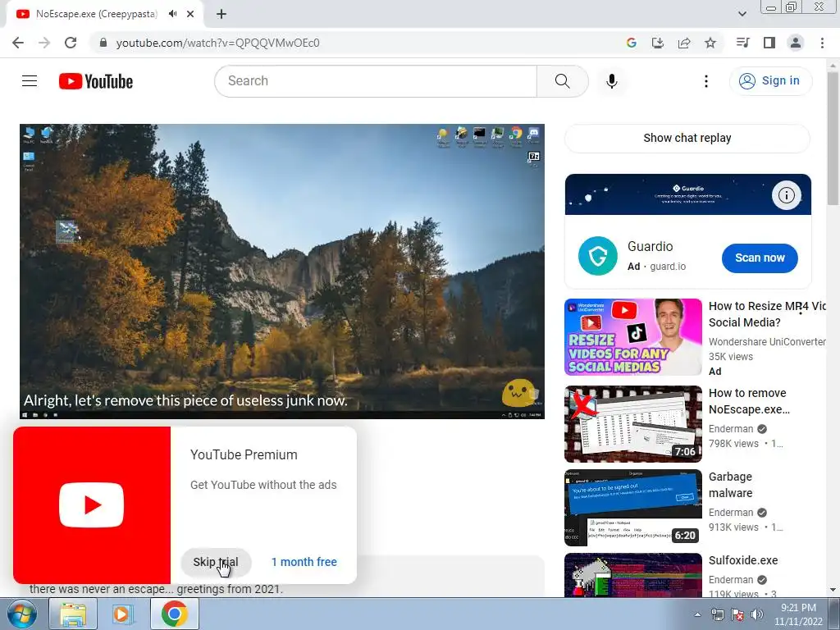Viewport: 840px width, 630px height.
Task: Open How to Resize MP4 video title
Action: coord(767,314)
